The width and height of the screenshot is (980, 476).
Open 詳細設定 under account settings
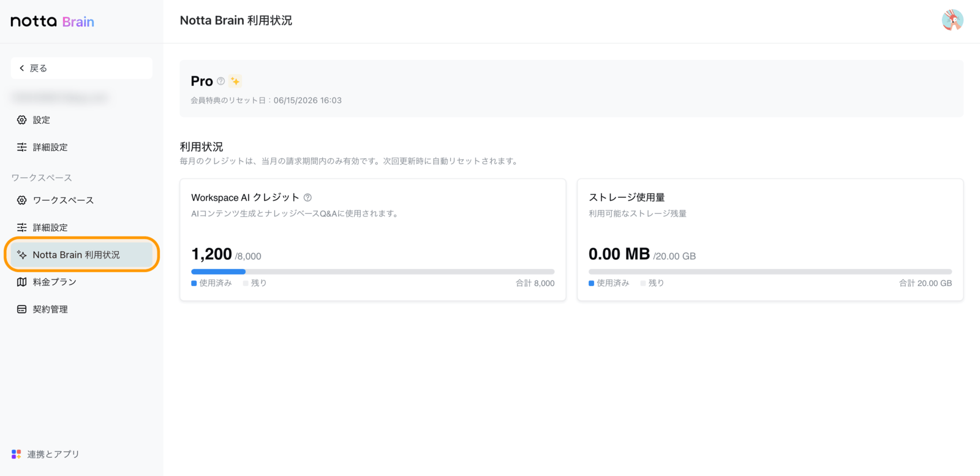tap(81, 147)
